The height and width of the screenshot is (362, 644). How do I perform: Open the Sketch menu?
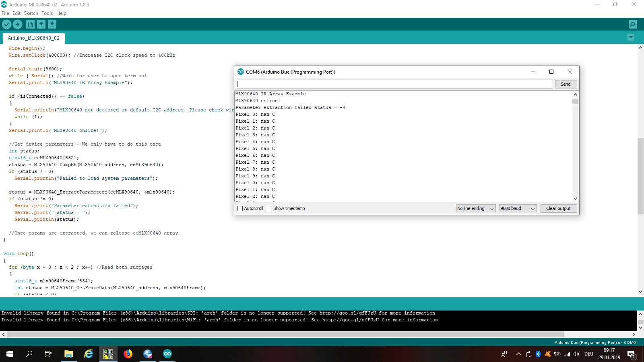point(31,13)
